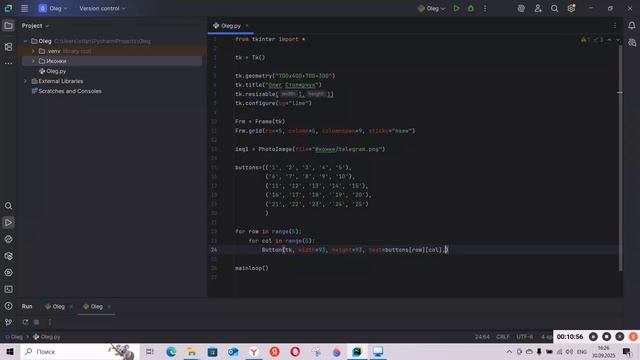Open the Python Console tool window icon
Viewport: 640px width, 360px height.
tap(8, 239)
